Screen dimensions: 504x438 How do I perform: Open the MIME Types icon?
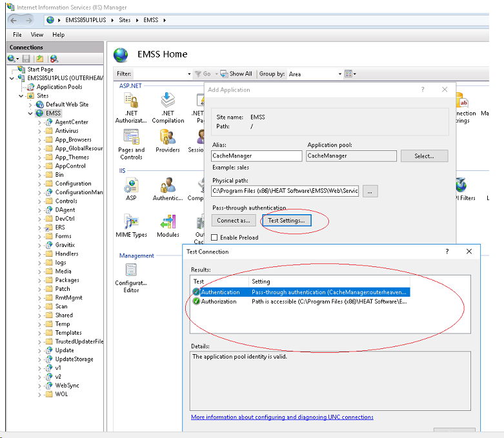click(x=131, y=223)
